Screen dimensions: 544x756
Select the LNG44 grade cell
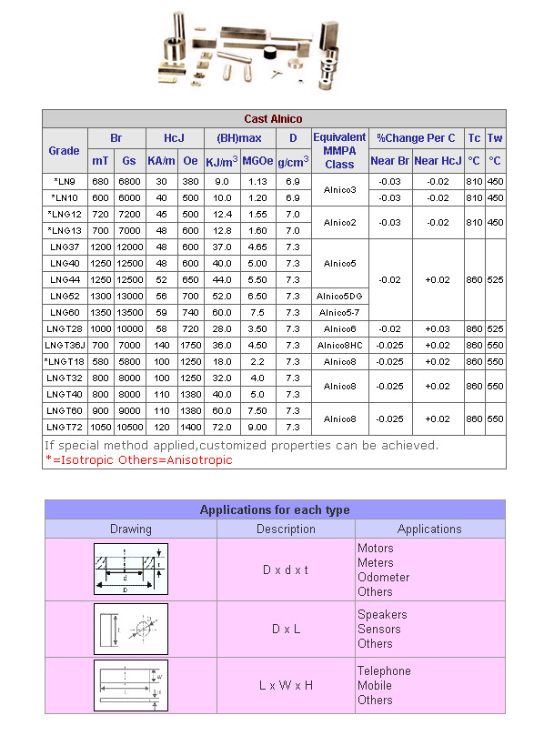[65, 279]
